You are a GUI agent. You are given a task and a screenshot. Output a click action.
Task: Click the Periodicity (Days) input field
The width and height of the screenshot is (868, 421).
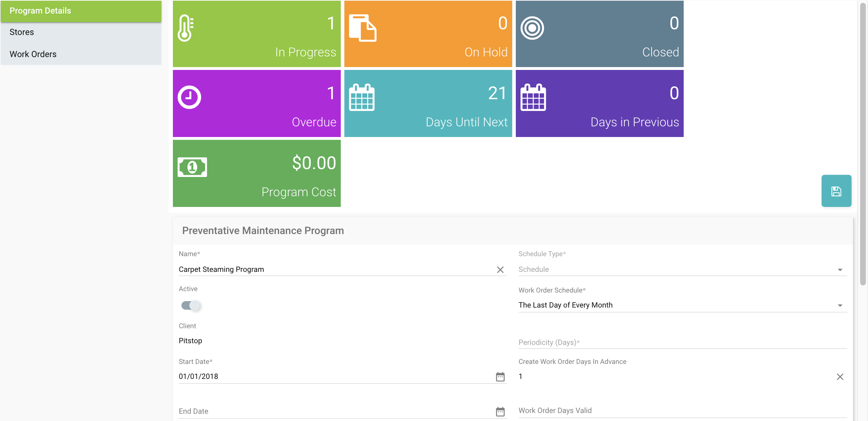point(683,342)
